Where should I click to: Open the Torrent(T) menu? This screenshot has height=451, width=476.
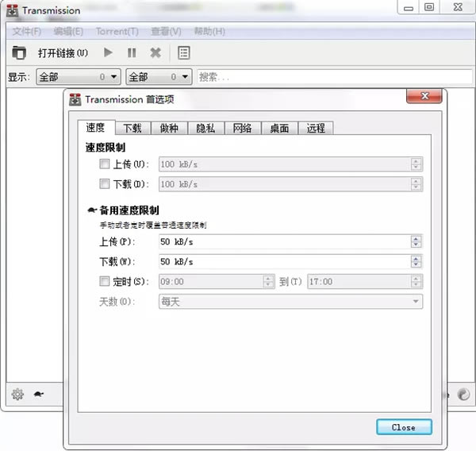click(117, 31)
